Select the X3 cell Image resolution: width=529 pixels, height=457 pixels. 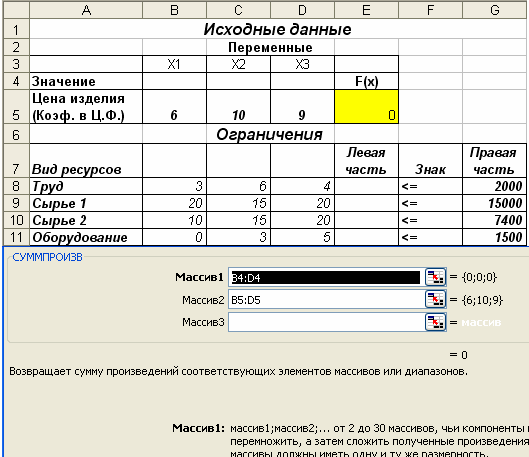tap(302, 64)
